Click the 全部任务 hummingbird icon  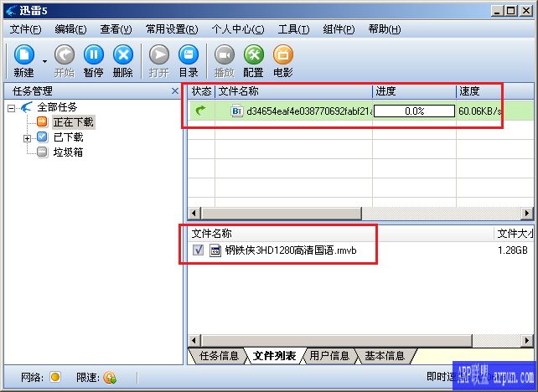pos(26,107)
